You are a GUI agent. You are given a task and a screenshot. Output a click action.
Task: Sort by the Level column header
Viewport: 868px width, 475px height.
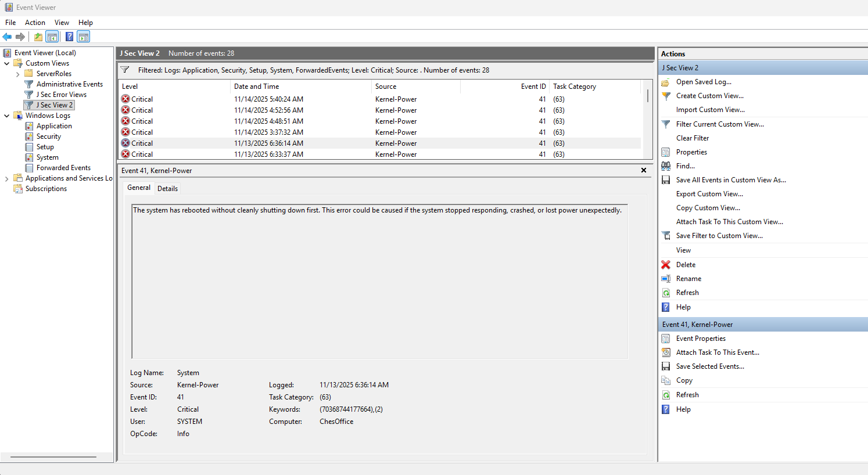pos(174,87)
